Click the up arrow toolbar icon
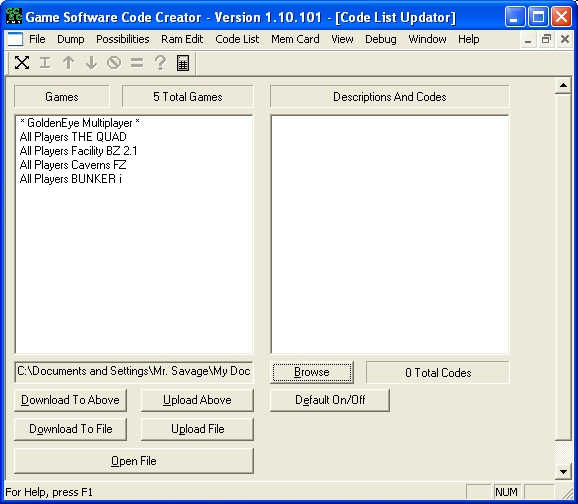 (x=68, y=63)
